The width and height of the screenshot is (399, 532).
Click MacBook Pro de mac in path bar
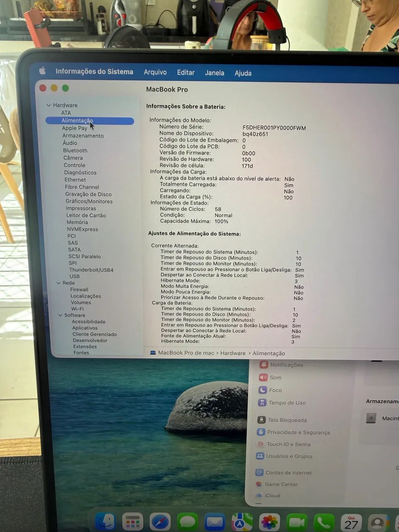coord(186,353)
